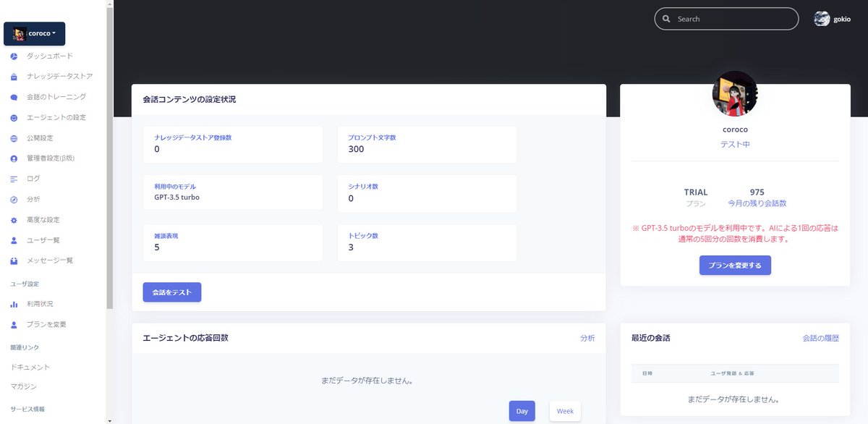Open the 会話の履歴 link
Viewport: 868px width, 424px height.
[x=820, y=338]
